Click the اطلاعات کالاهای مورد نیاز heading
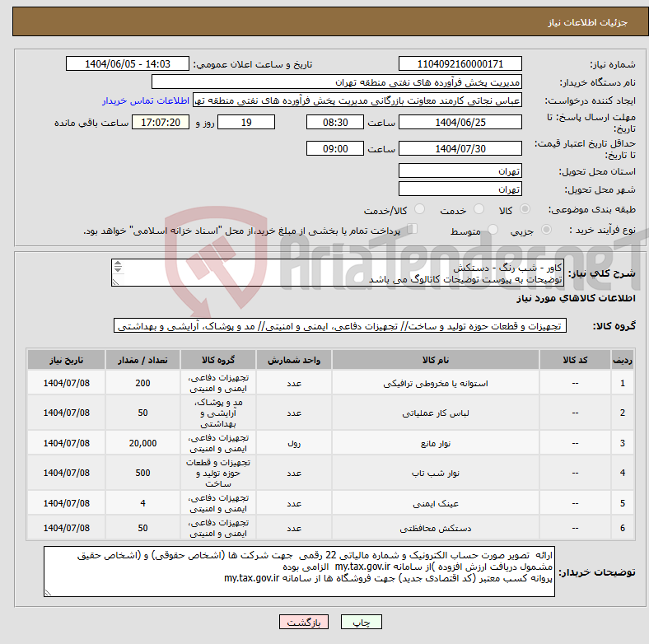Screen dimensions: 649x644 (576, 298)
